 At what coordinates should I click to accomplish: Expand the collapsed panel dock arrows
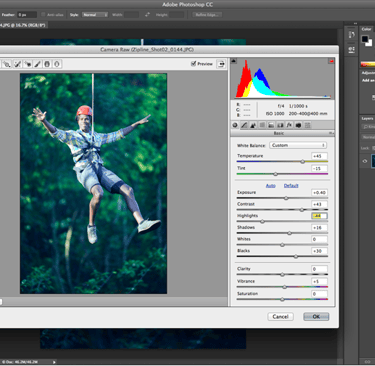pos(355,24)
